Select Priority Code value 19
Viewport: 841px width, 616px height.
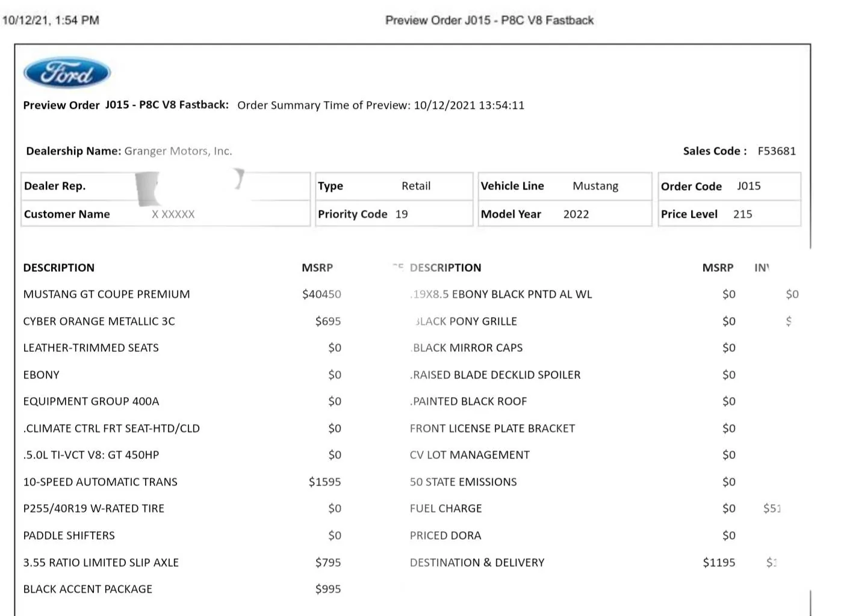[x=402, y=214]
